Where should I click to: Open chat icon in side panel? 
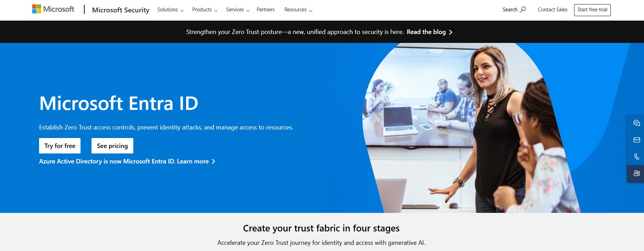pyautogui.click(x=636, y=123)
